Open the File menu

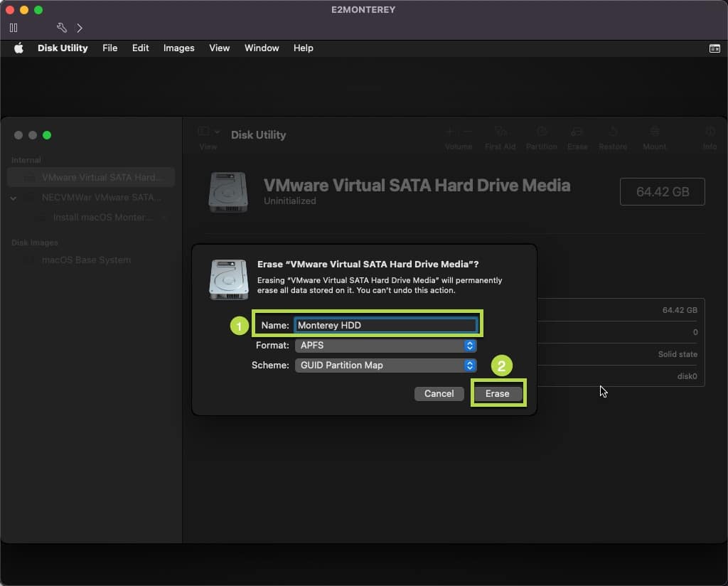click(110, 48)
